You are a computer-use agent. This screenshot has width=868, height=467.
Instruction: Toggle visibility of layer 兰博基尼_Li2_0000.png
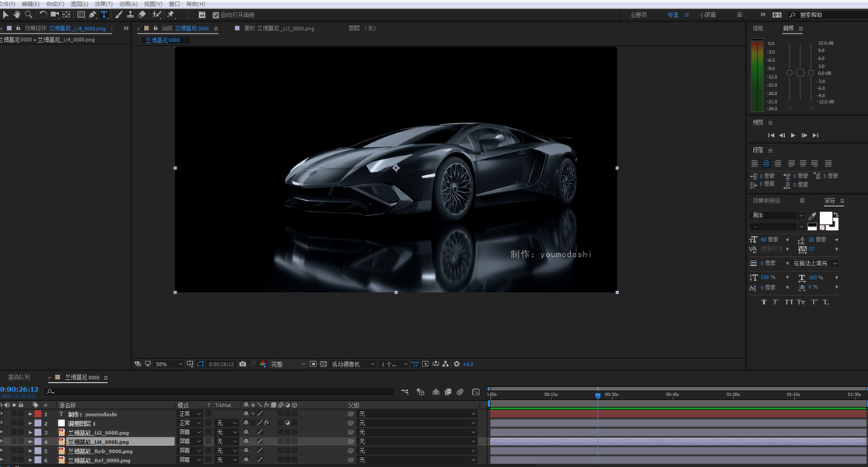(2, 433)
